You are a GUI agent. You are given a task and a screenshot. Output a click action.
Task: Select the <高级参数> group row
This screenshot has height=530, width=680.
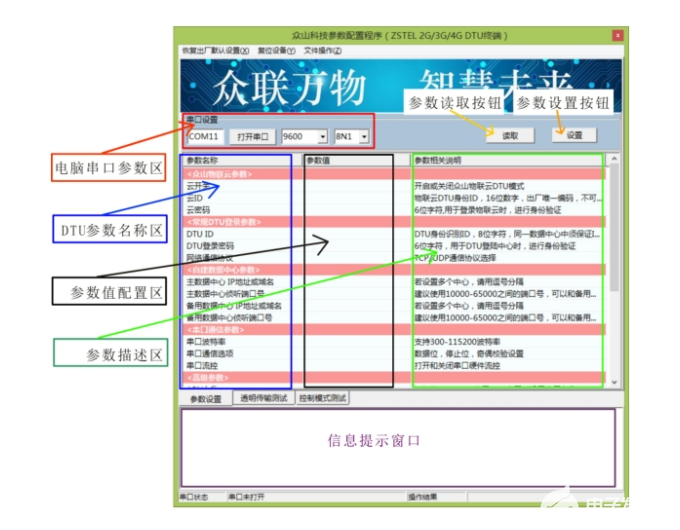(394, 378)
